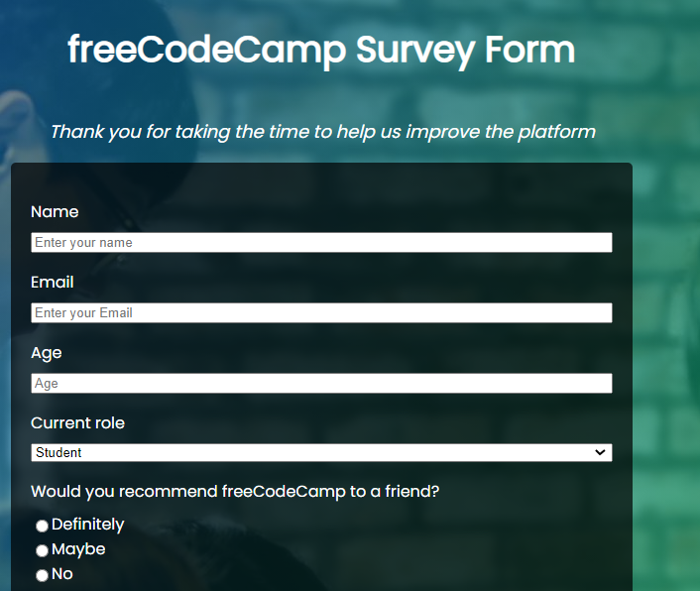This screenshot has height=591, width=700.
Task: Click the 'Enter your Email' placeholder text
Action: (83, 313)
